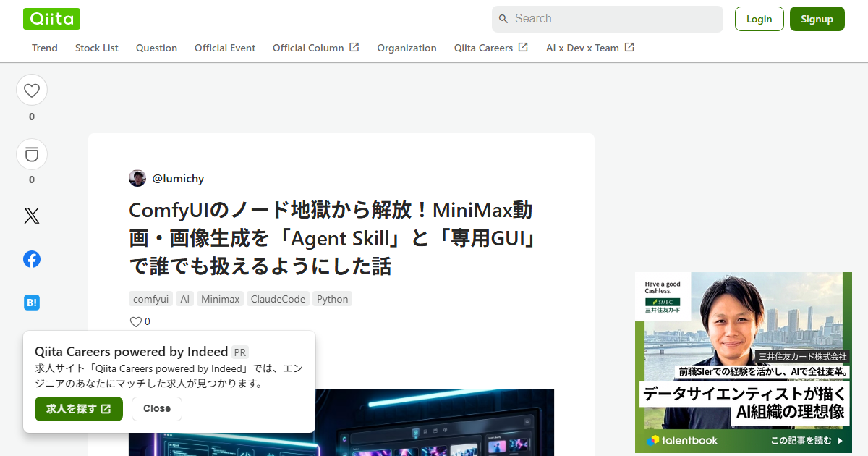Focus the Search input field
Viewport: 868px width, 456px height.
(608, 19)
